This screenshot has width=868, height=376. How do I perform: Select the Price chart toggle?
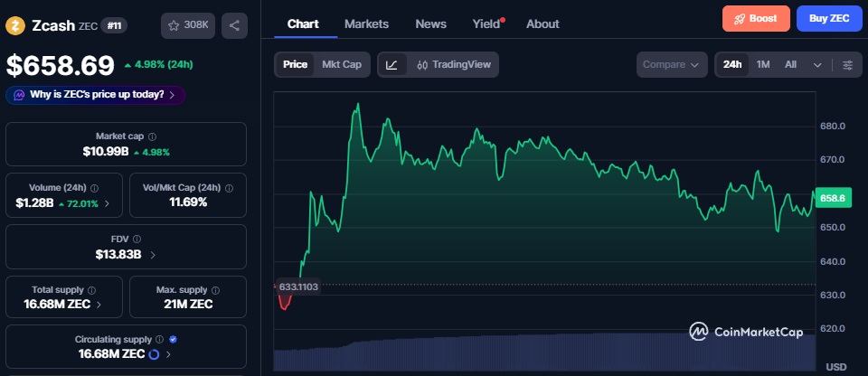click(295, 65)
